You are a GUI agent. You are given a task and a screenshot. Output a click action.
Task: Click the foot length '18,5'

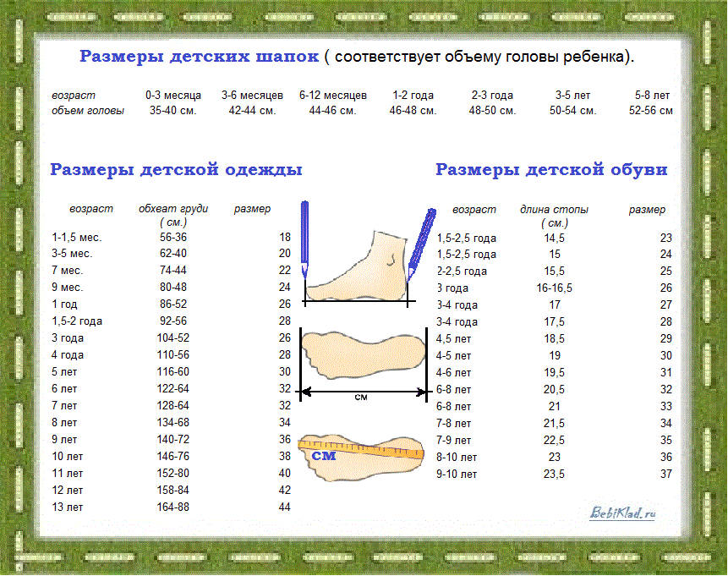tap(555, 339)
